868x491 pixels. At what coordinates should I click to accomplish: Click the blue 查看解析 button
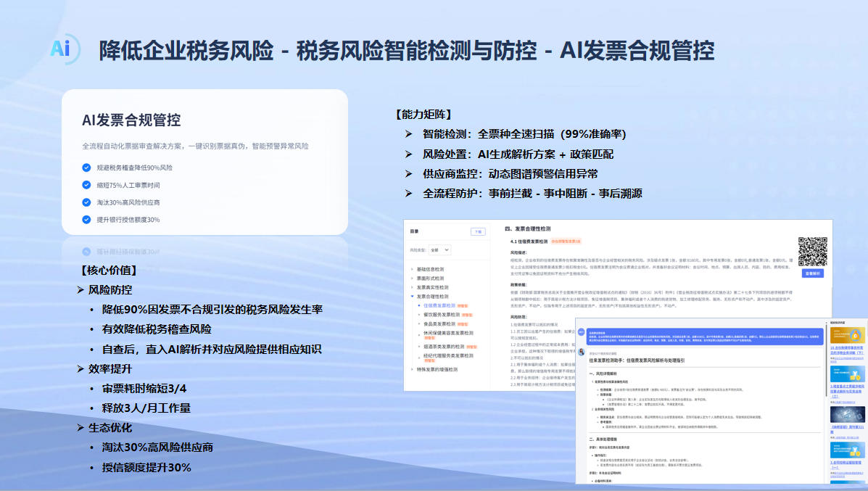pos(813,273)
